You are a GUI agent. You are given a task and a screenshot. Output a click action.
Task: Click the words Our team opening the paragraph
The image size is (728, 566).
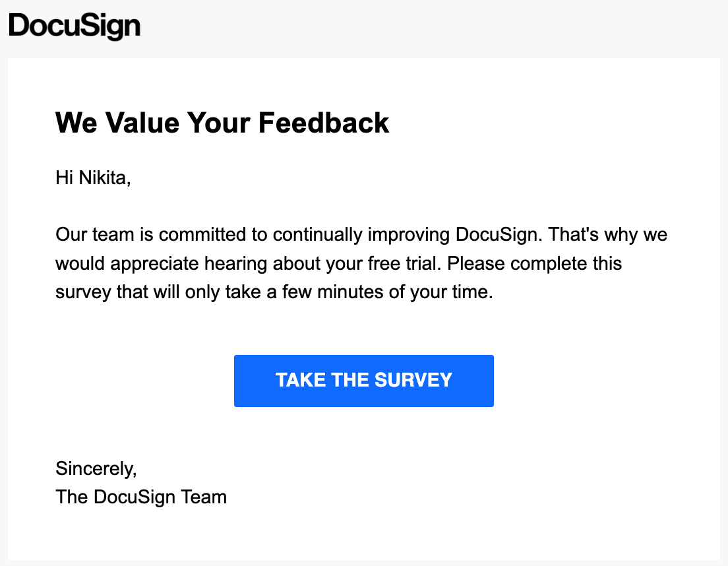tap(95, 234)
